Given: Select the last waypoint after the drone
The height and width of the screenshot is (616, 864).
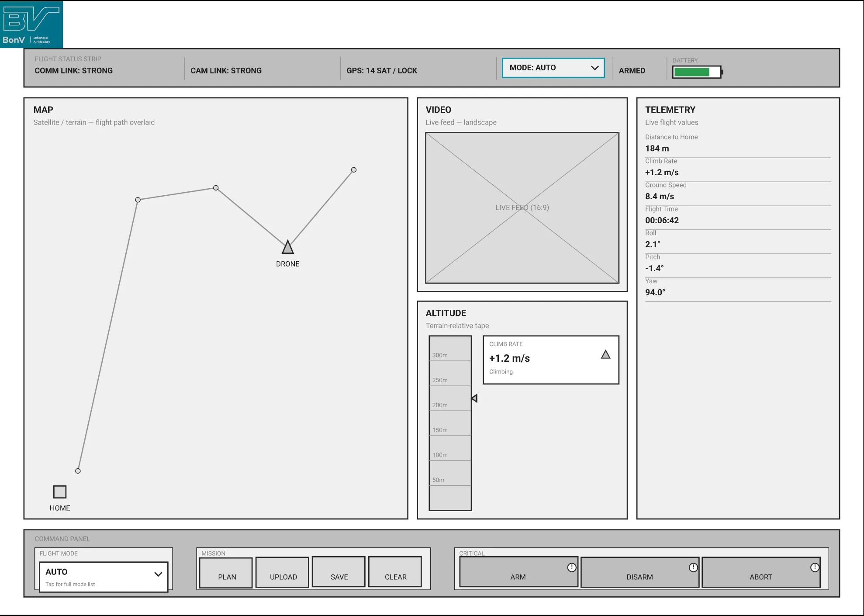Looking at the screenshot, I should (x=354, y=170).
